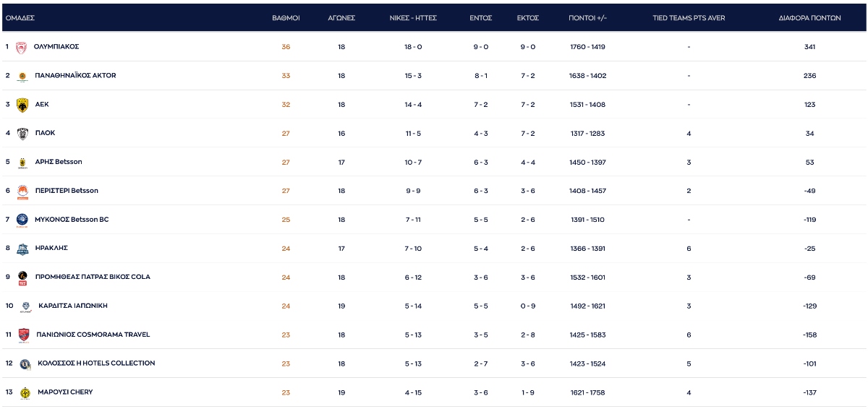The height and width of the screenshot is (409, 868).
Task: Click the ΠΕΡΙΣΤΕΡΙ Betsson team logo
Action: pyautogui.click(x=22, y=191)
